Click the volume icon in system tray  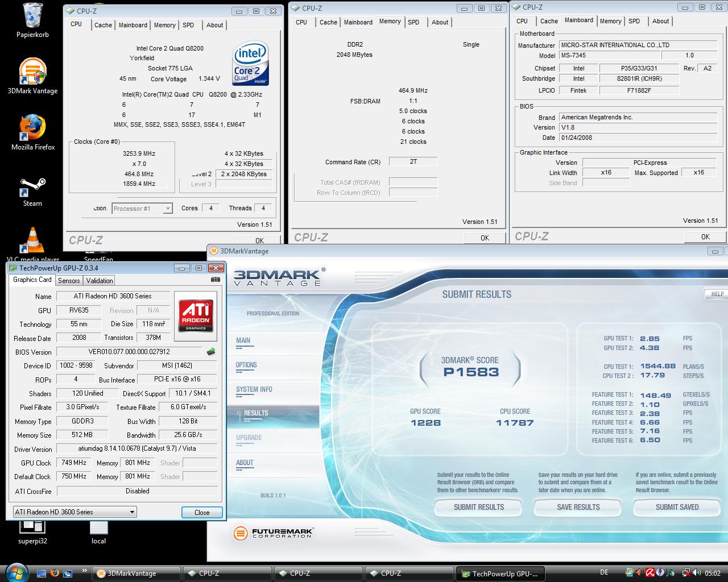pyautogui.click(x=698, y=573)
